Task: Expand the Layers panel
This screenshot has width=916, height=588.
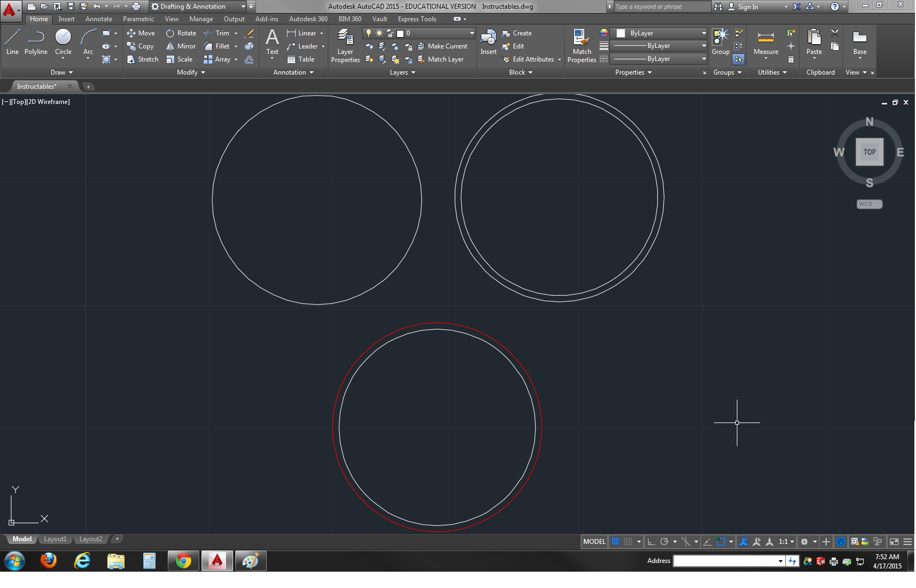Action: coord(402,72)
